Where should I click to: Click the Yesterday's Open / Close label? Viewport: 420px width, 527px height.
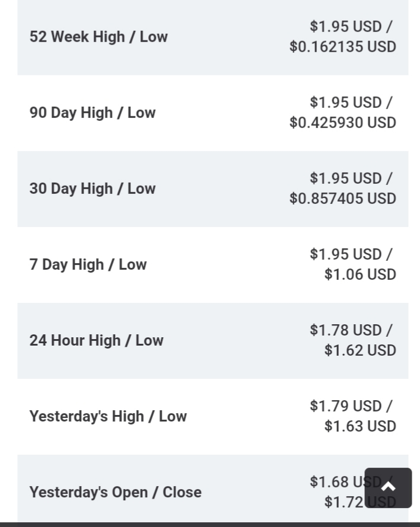115,492
